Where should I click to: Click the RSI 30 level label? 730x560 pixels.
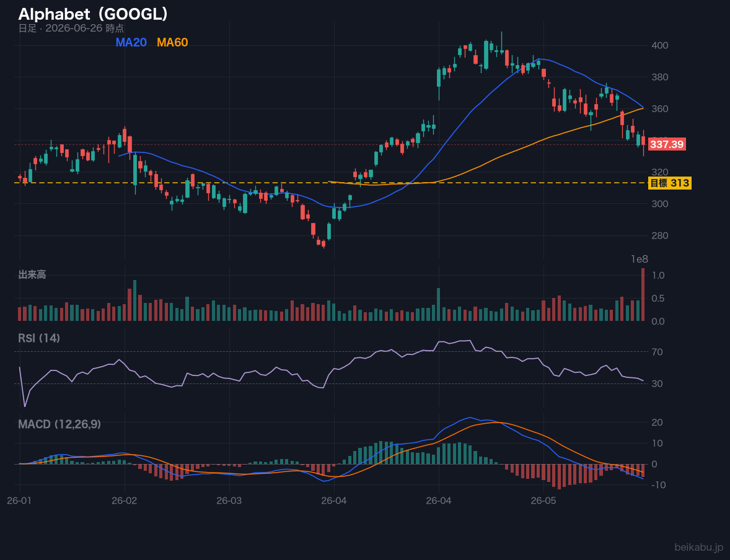[657, 383]
